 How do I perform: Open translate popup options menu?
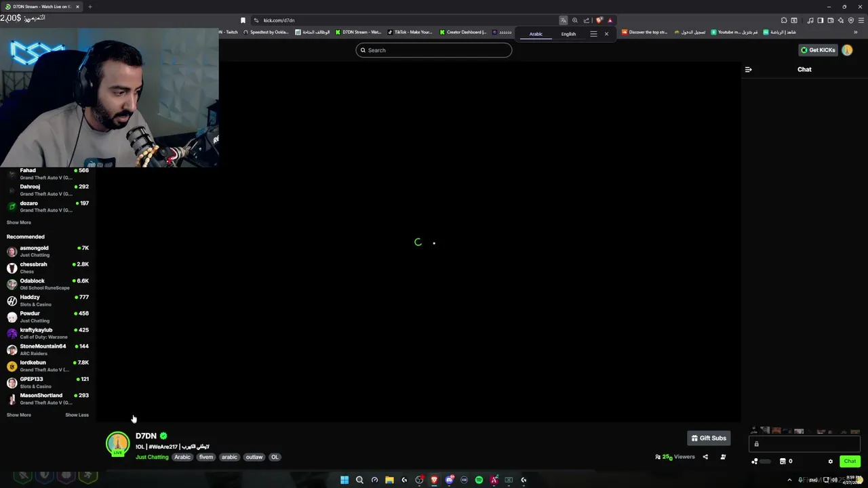coord(593,34)
